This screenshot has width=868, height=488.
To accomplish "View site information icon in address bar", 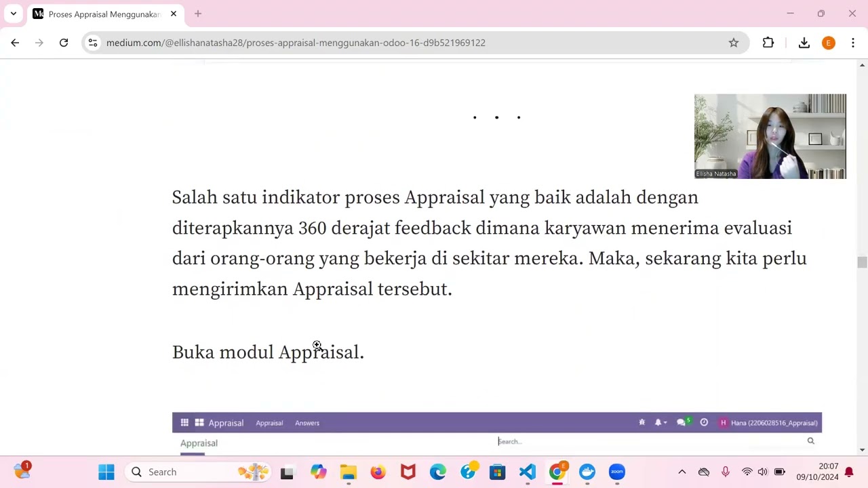I will point(93,43).
